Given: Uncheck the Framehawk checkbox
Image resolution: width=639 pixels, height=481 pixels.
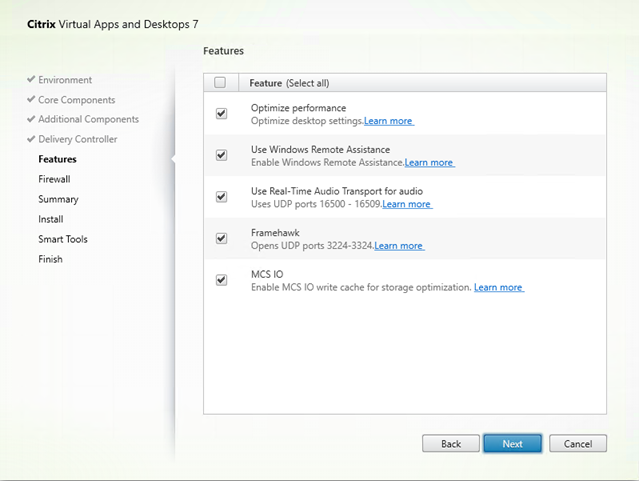Looking at the screenshot, I should [x=221, y=238].
